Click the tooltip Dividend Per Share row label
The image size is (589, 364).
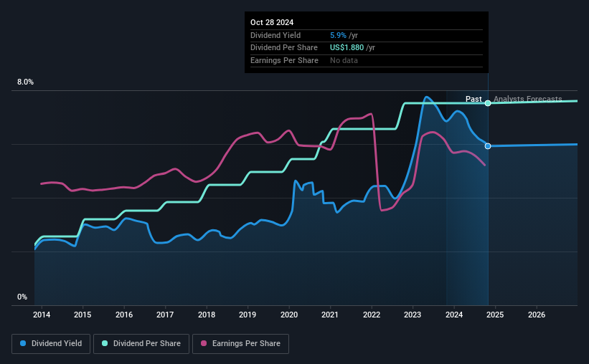(x=284, y=48)
